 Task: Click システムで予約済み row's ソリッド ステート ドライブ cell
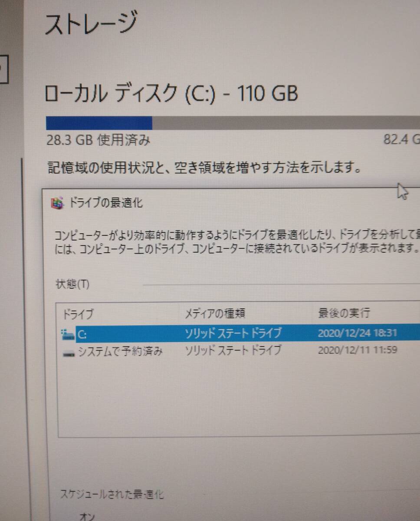233,350
